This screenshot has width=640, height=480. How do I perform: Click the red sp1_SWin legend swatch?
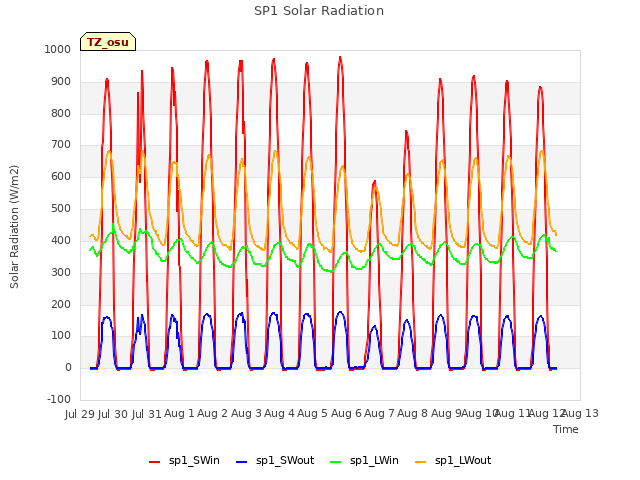[x=154, y=461]
